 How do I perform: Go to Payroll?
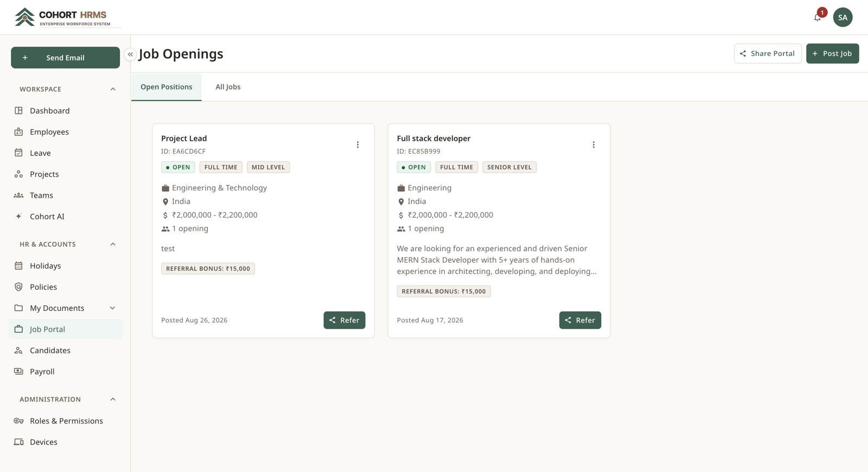(65, 372)
